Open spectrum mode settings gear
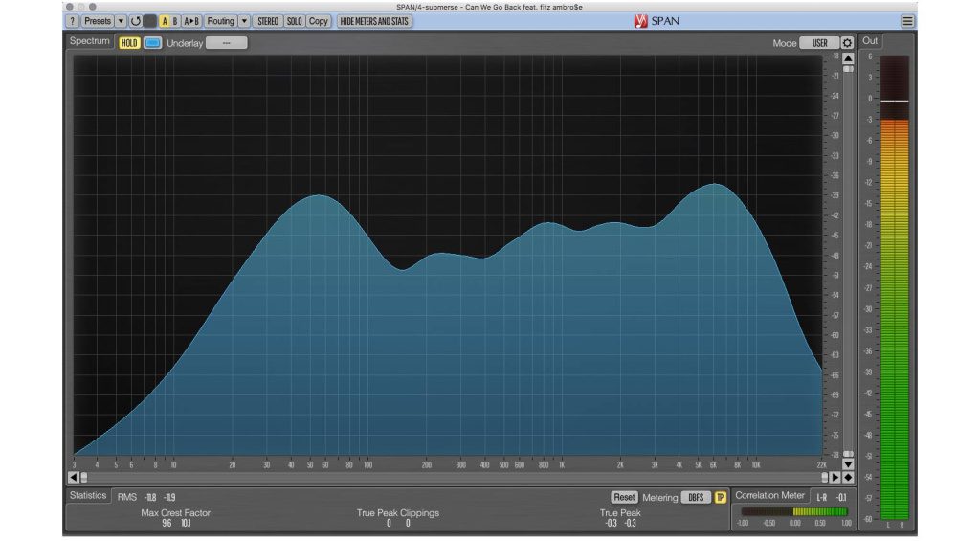 coord(847,43)
